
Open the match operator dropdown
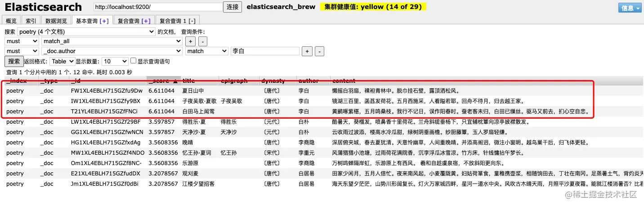(207, 51)
